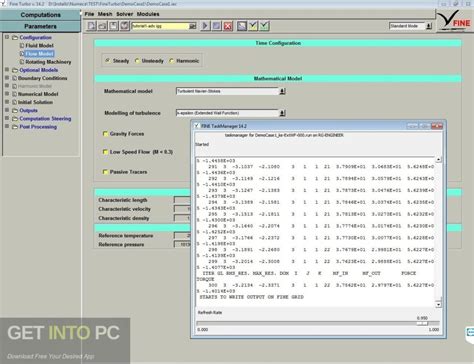Switch to the Computations panel tab

[40, 15]
